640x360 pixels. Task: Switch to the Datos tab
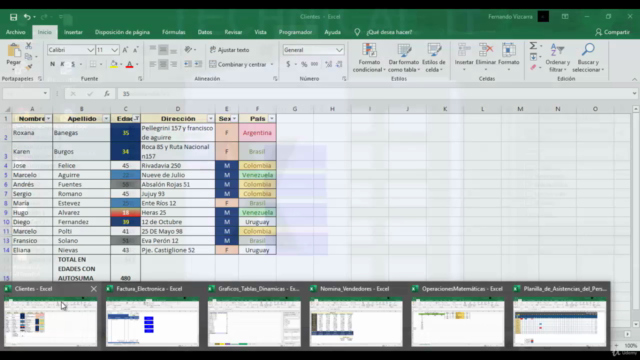pos(205,32)
